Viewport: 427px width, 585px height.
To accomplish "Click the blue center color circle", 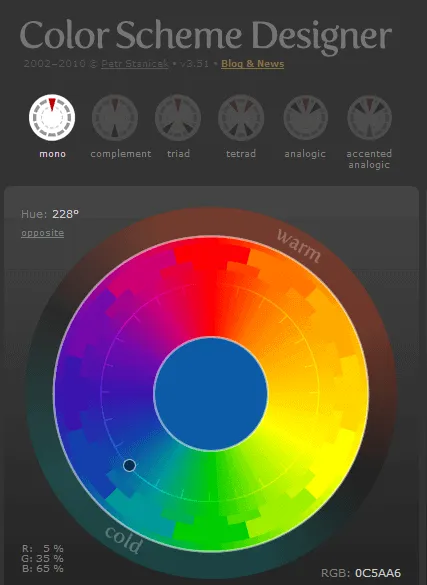I will point(211,394).
